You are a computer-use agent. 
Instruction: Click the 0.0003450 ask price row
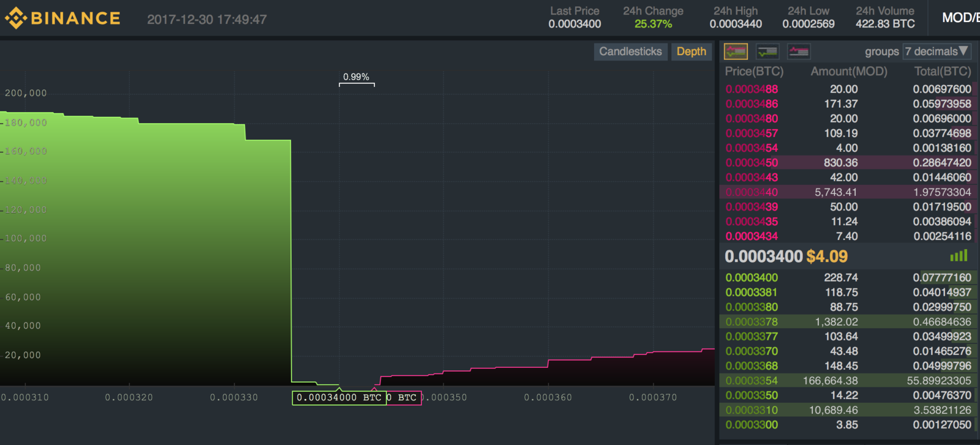pyautogui.click(x=848, y=163)
